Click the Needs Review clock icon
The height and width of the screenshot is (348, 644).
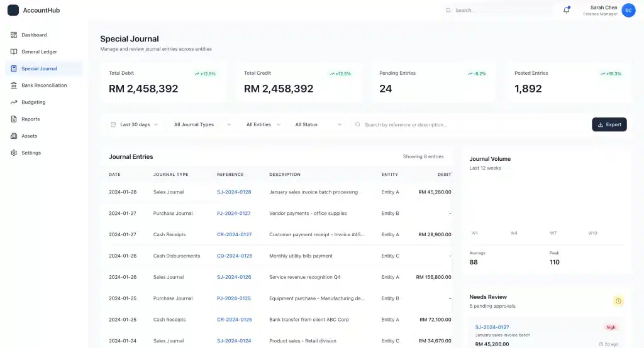tap(618, 302)
